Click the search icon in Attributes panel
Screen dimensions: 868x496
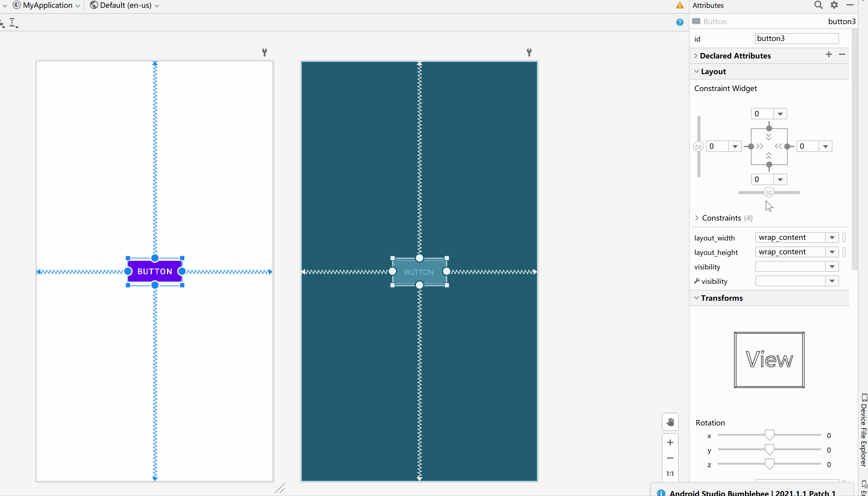coord(819,5)
